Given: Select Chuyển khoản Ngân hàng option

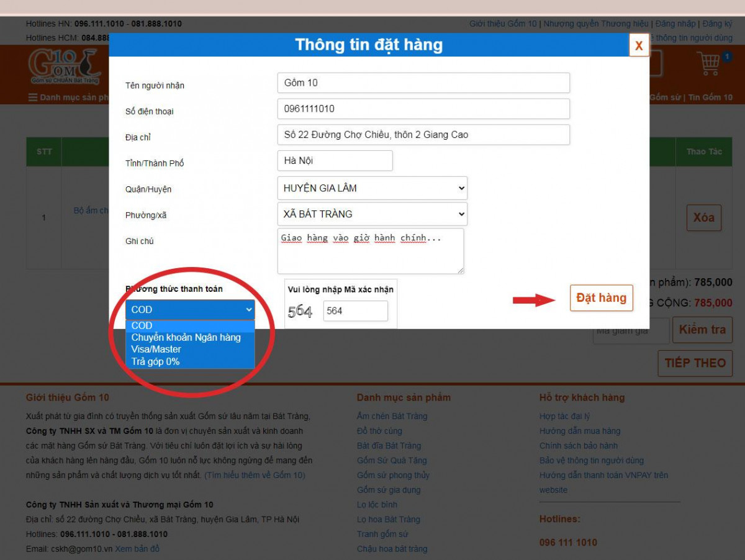Looking at the screenshot, I should pyautogui.click(x=186, y=338).
